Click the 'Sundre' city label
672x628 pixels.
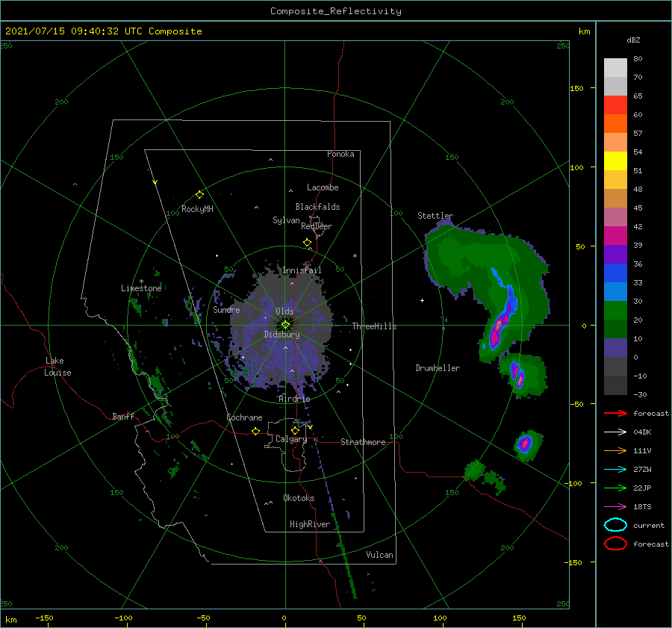(226, 309)
